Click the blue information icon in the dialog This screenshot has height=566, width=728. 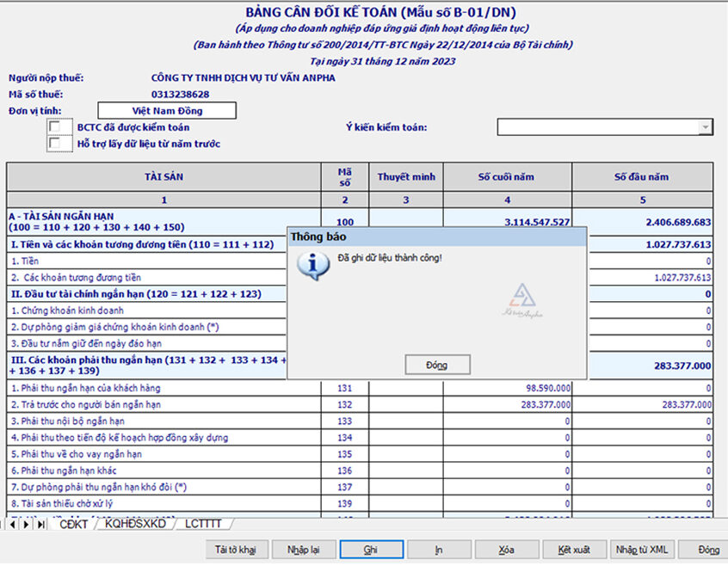tap(312, 265)
